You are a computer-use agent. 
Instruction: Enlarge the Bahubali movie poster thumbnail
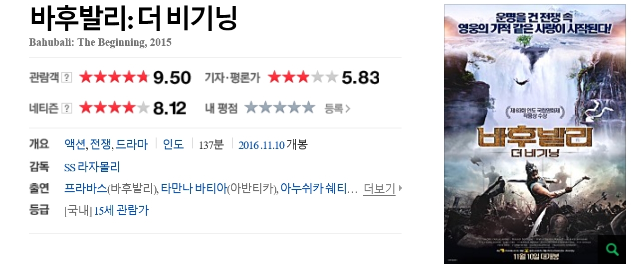[x=535, y=134]
